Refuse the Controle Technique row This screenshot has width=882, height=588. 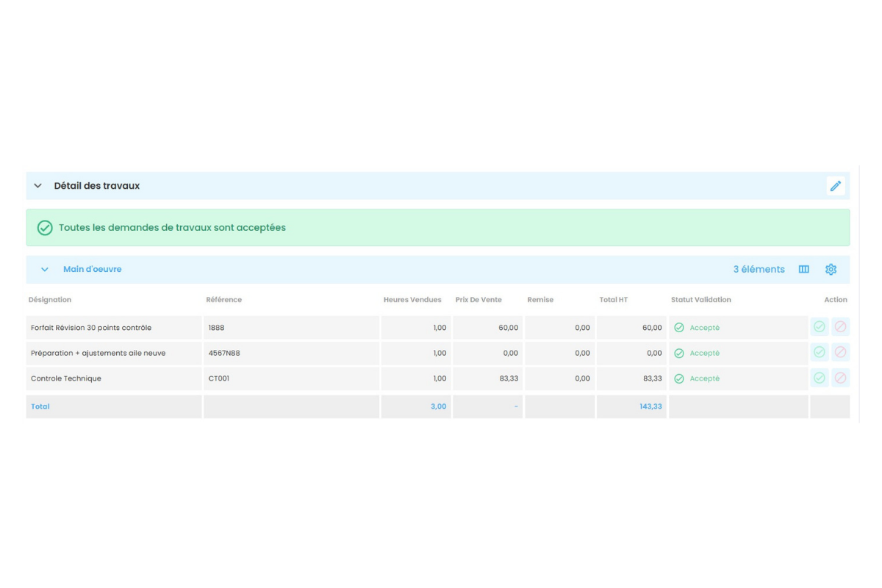840,378
